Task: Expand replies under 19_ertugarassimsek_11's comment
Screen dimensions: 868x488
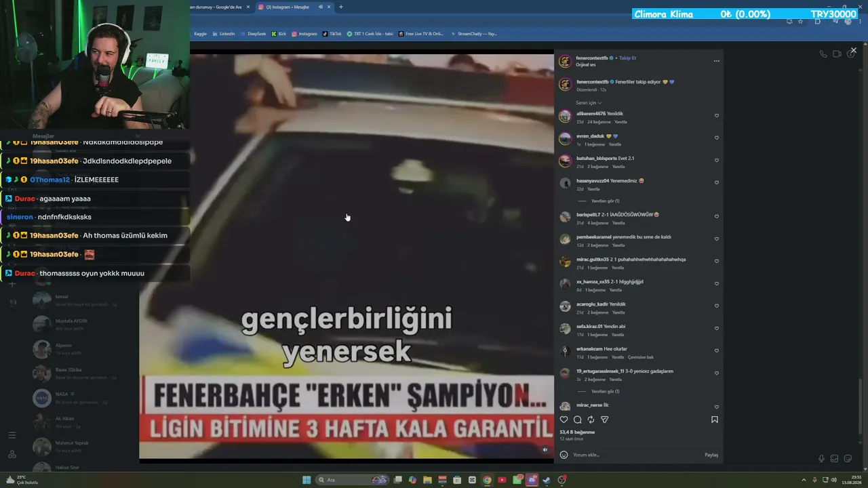Action: pyautogui.click(x=605, y=391)
